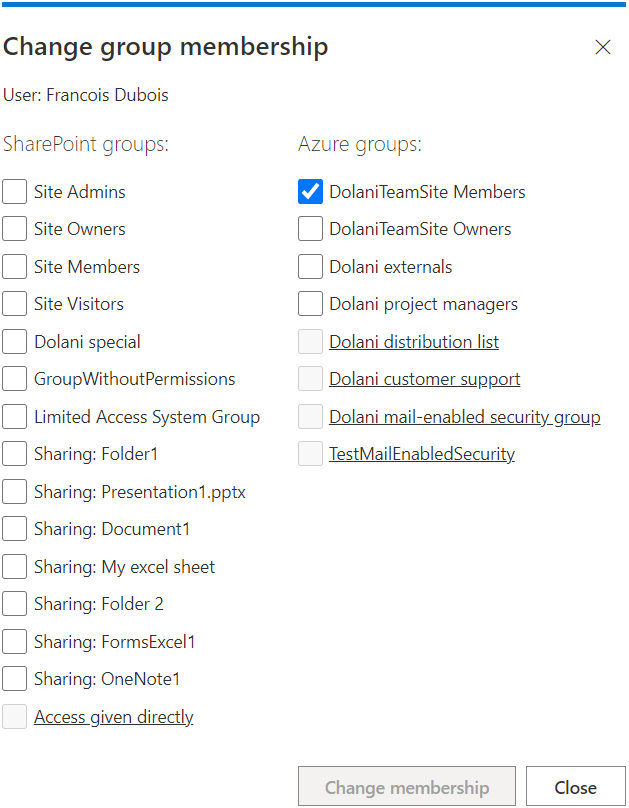
Task: Click the disabled Access given directly checkbox
Action: point(14,717)
